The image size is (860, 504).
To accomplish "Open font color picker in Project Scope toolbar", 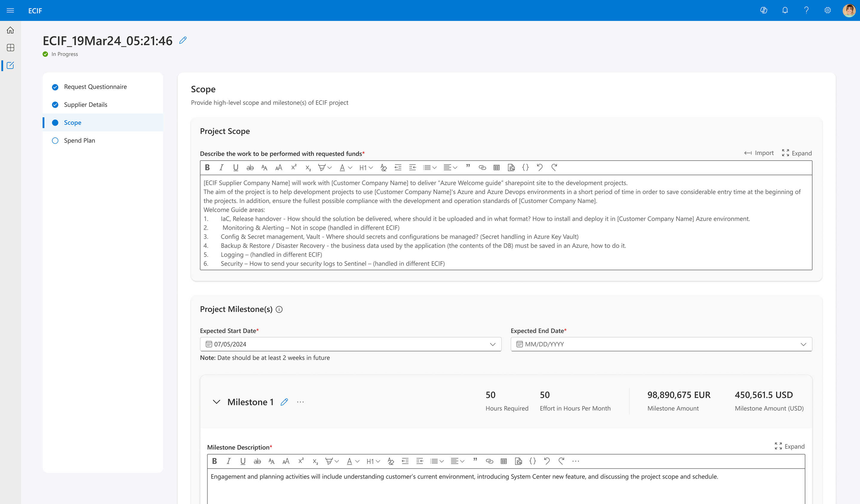I will [345, 168].
